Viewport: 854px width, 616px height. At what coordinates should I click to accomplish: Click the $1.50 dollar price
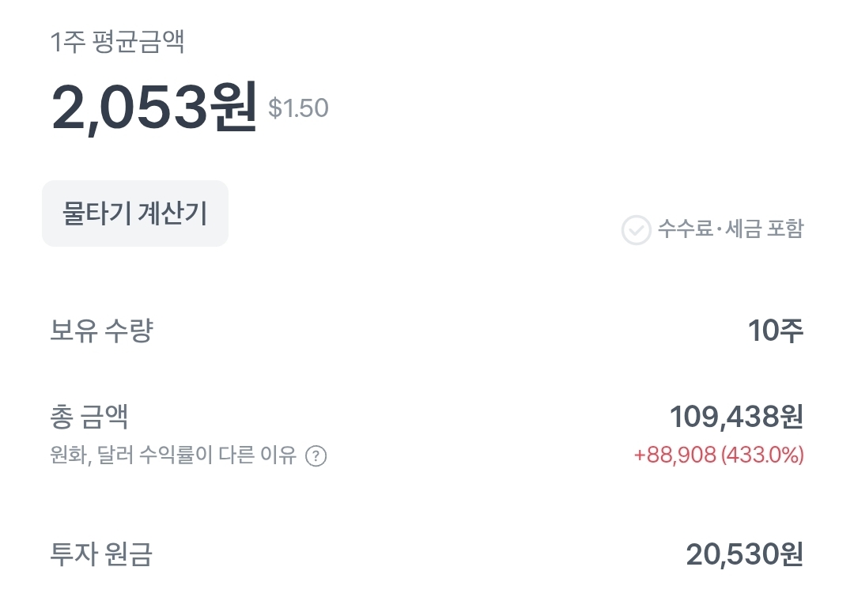click(298, 108)
